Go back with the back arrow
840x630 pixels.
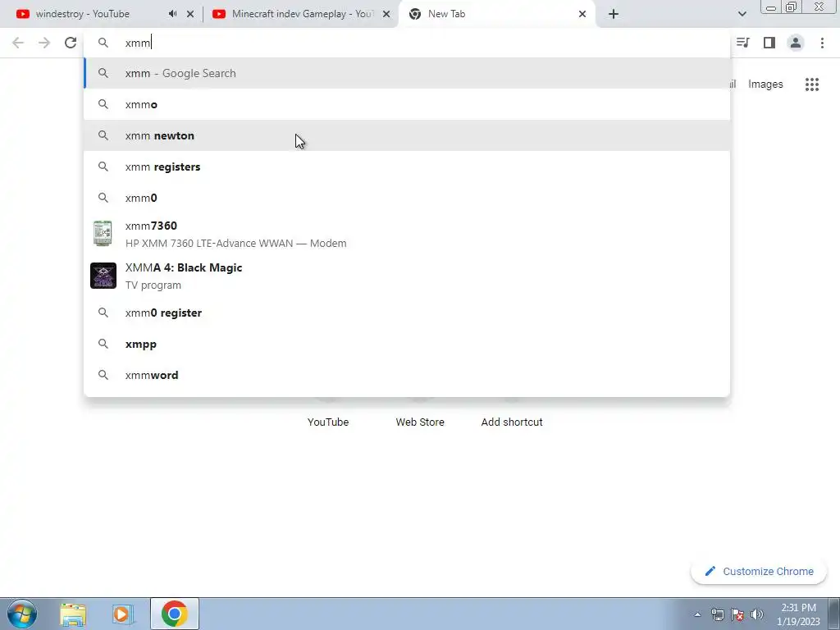(18, 43)
